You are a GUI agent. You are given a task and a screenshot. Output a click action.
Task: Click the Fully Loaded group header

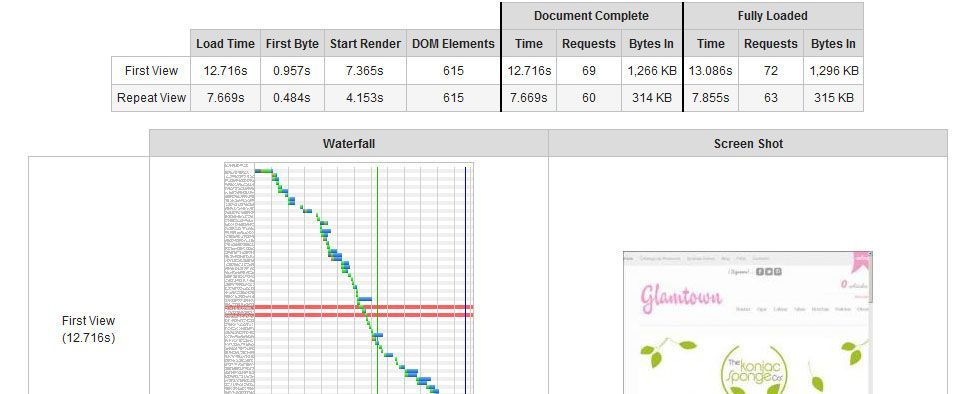pos(773,16)
